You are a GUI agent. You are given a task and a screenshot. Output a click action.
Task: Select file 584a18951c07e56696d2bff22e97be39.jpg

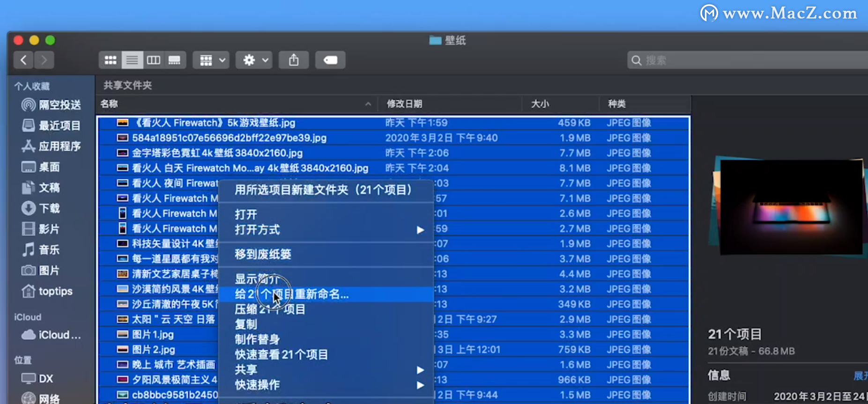coord(393,138)
